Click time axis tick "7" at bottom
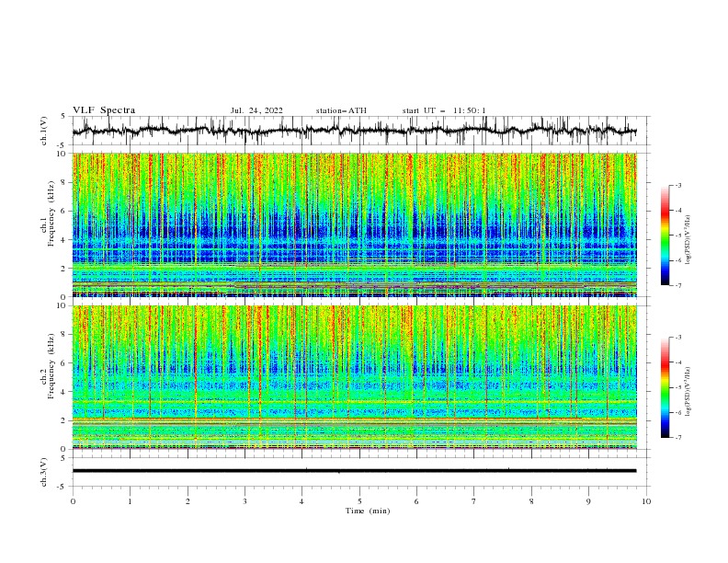The image size is (728, 563). coord(474,501)
